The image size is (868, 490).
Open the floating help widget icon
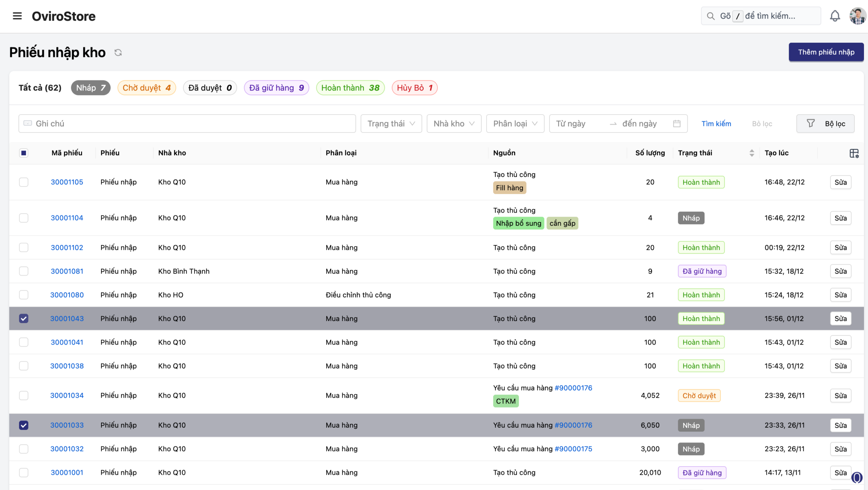point(857,477)
